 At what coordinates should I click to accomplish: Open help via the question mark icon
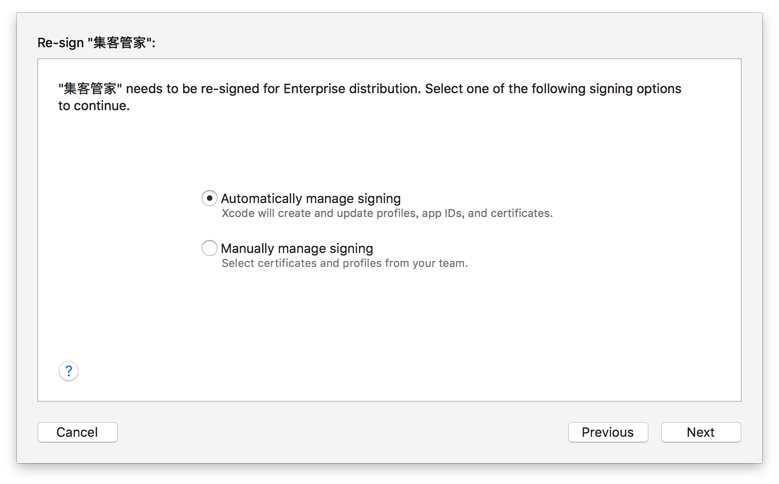[x=68, y=371]
